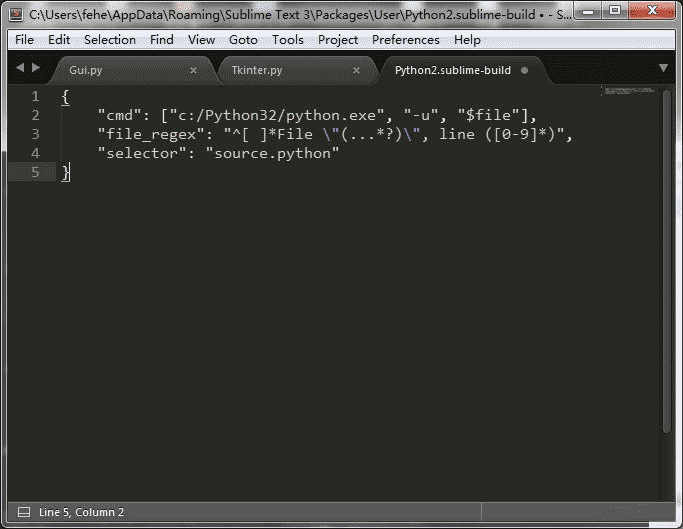The height and width of the screenshot is (529, 683).
Task: Click the "-u" argument text
Action: point(421,115)
